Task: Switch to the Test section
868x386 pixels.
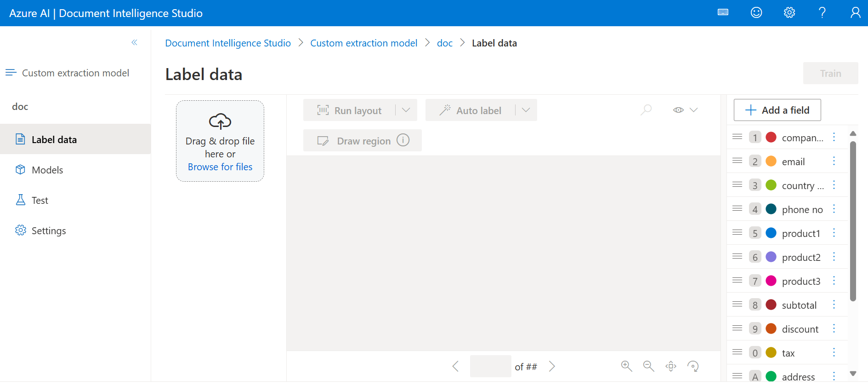Action: [75, 200]
